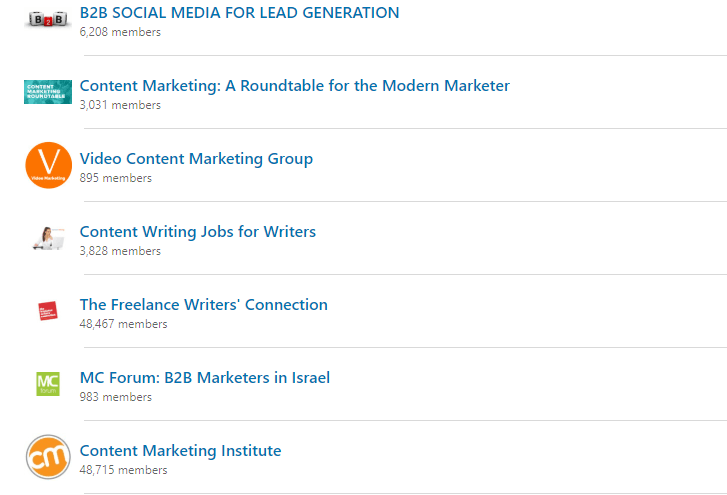This screenshot has height=495, width=727.
Task: Open MC Forum: B2B Marketers in Israel
Action: pos(204,378)
